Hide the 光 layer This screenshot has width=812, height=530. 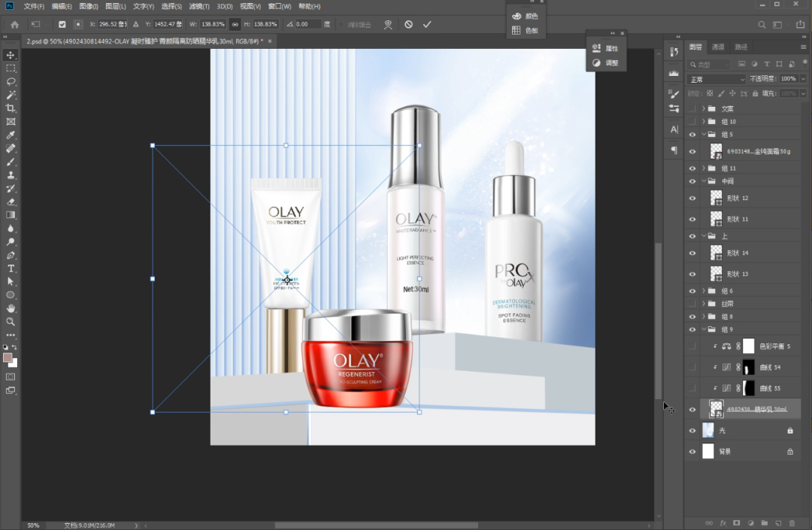coord(692,431)
